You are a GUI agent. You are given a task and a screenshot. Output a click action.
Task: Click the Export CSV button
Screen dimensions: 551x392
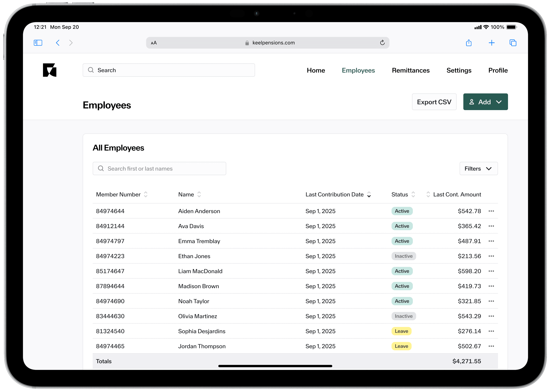click(x=434, y=102)
